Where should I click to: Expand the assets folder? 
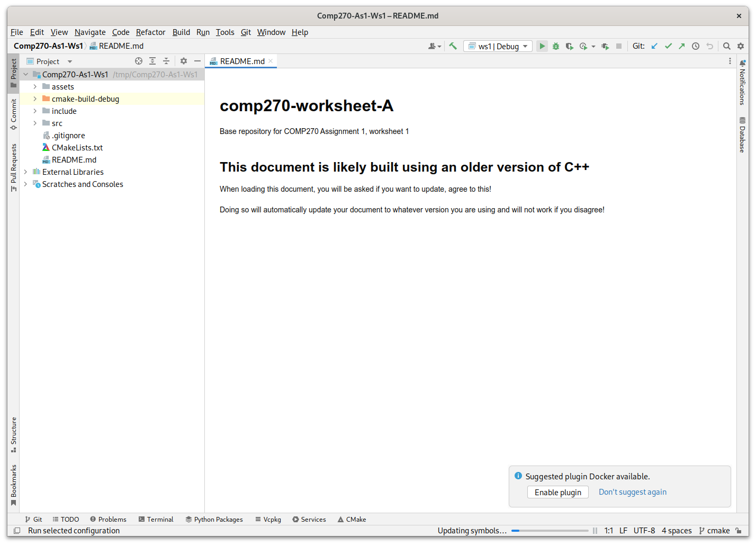point(35,86)
